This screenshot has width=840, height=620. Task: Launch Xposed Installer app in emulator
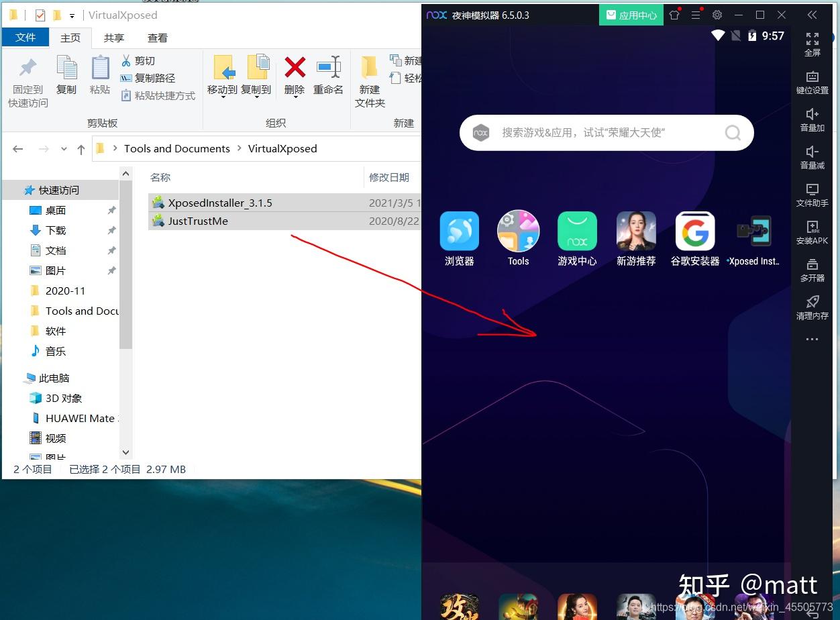[x=754, y=231]
